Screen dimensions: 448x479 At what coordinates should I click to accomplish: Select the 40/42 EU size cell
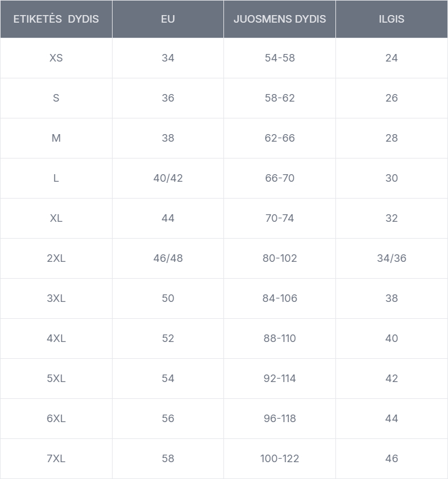168,178
